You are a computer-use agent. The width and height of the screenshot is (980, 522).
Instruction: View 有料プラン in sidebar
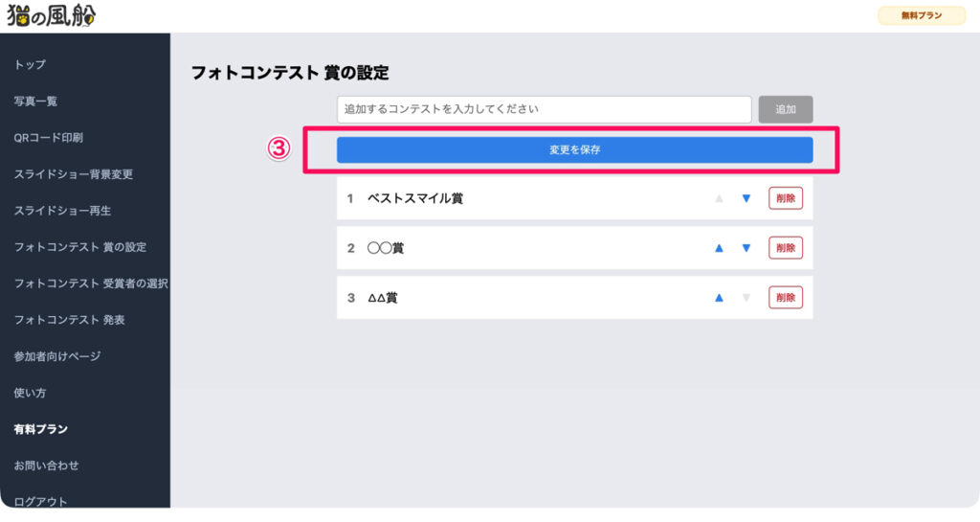[x=40, y=429]
